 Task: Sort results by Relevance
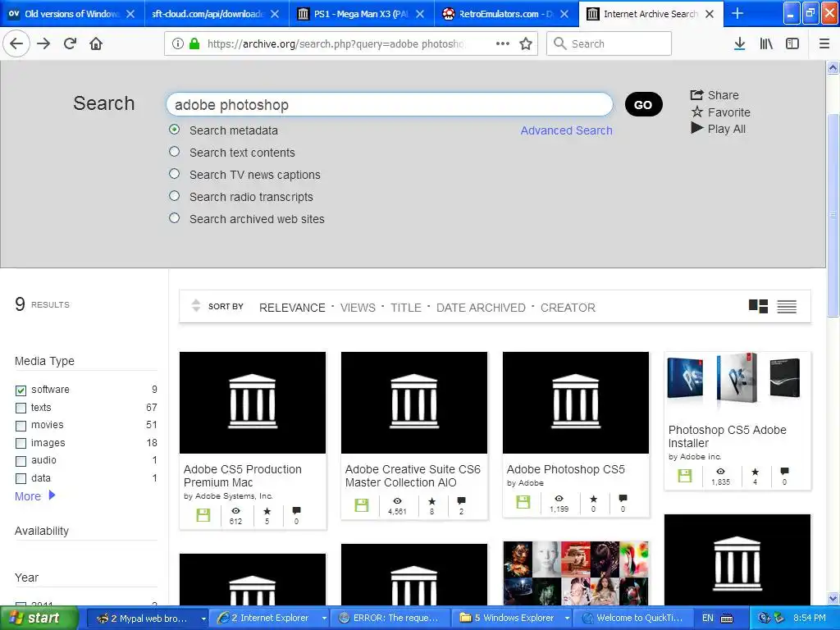[292, 308]
